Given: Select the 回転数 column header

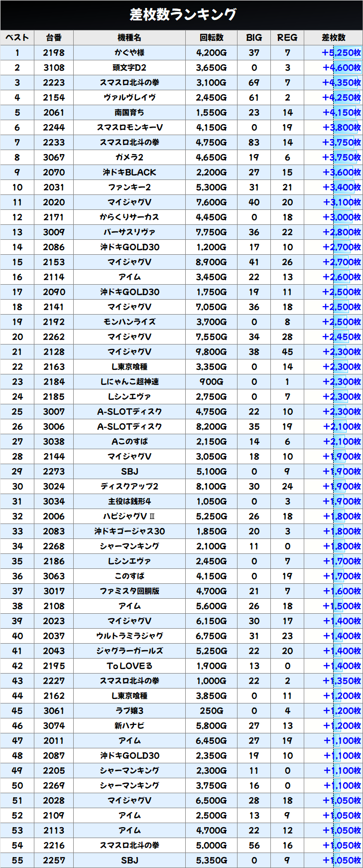Looking at the screenshot, I should (x=211, y=37).
